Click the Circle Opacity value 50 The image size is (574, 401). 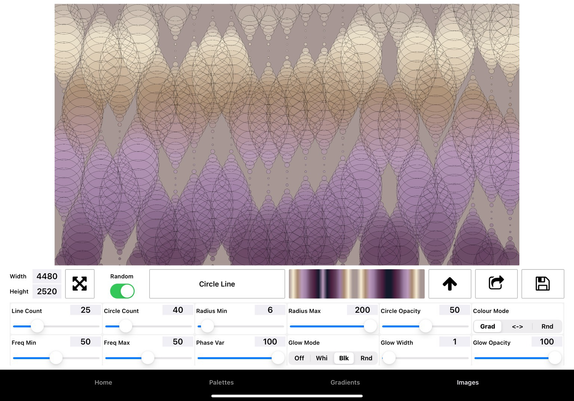(454, 310)
